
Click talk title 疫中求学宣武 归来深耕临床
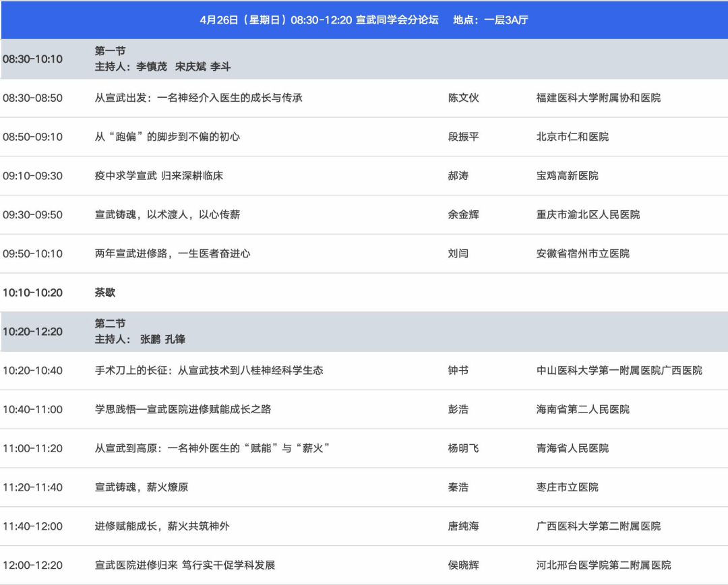[x=158, y=176]
